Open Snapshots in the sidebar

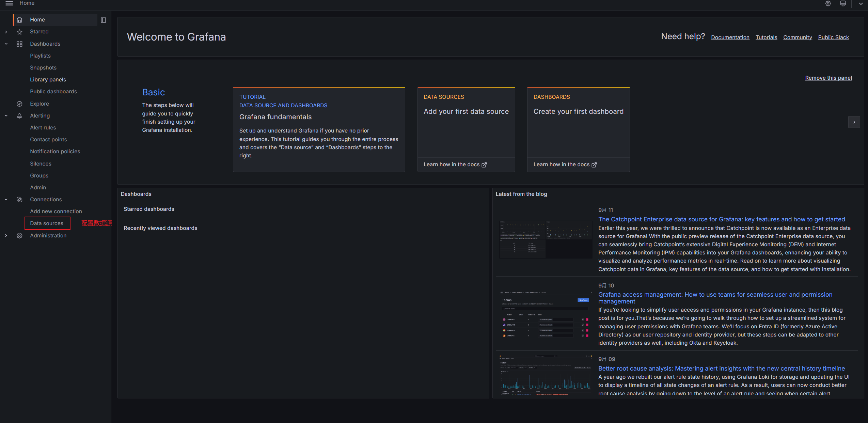click(x=43, y=68)
